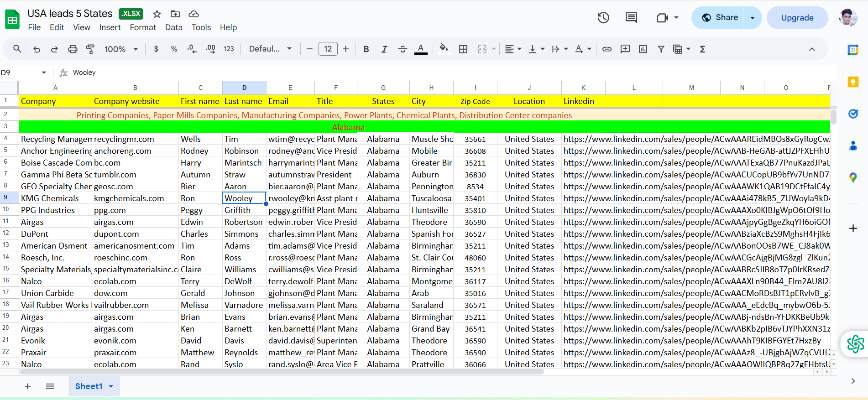This screenshot has width=868, height=400.
Task: Open the File menu
Action: [x=34, y=27]
